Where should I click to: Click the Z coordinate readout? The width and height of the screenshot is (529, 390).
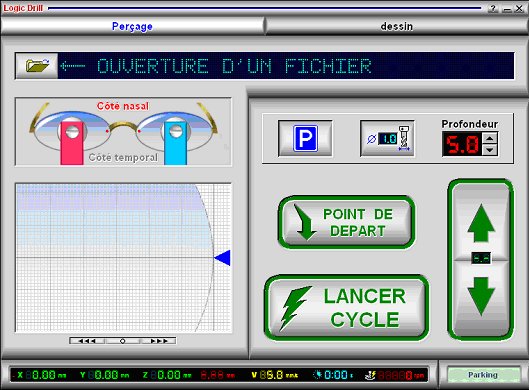point(167,375)
